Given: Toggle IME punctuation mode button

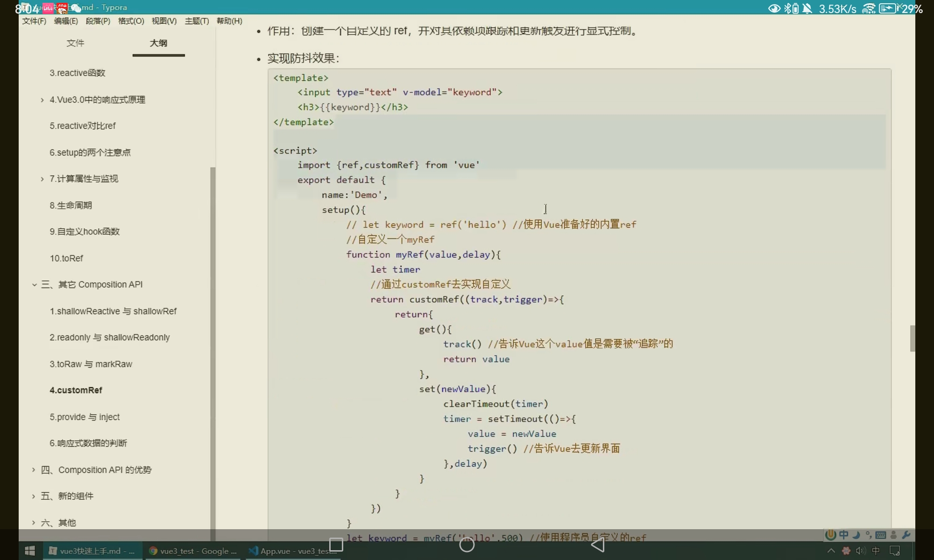Looking at the screenshot, I should [869, 535].
